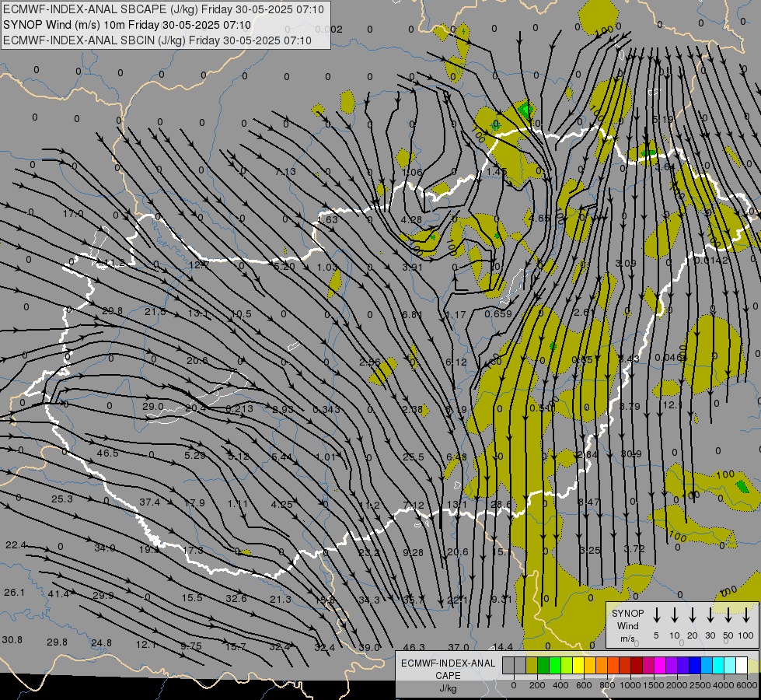Image resolution: width=761 pixels, height=700 pixels.
Task: Click the 5 m/s wind arrow in legend
Action: (657, 615)
